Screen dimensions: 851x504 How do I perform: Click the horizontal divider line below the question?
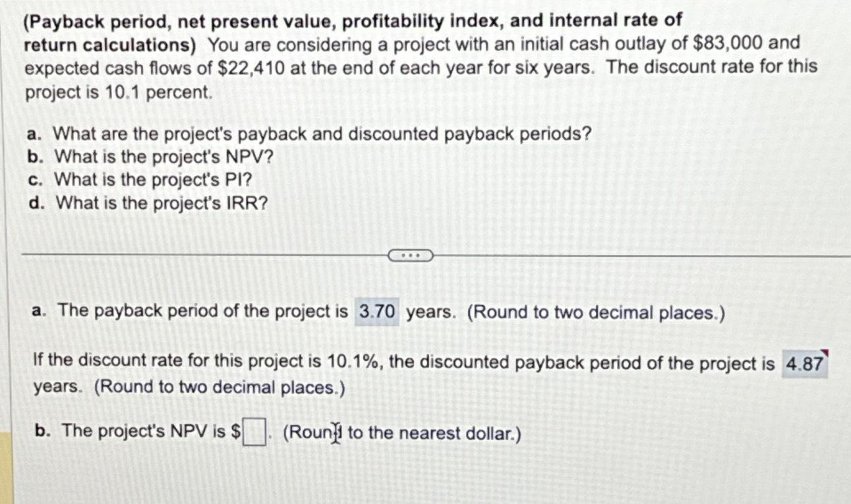198,254
